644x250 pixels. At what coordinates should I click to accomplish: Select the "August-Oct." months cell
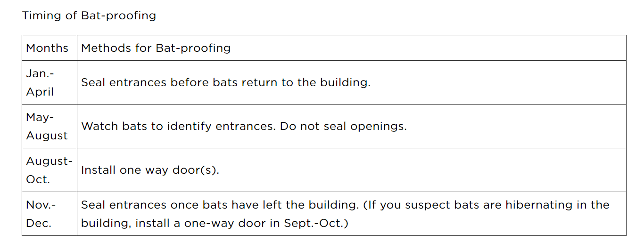coord(49,170)
